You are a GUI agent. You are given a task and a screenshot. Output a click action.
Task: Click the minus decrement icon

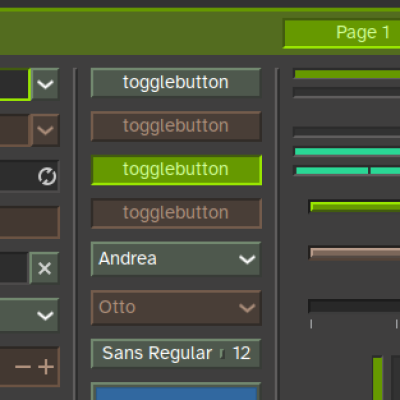pyautogui.click(x=23, y=367)
